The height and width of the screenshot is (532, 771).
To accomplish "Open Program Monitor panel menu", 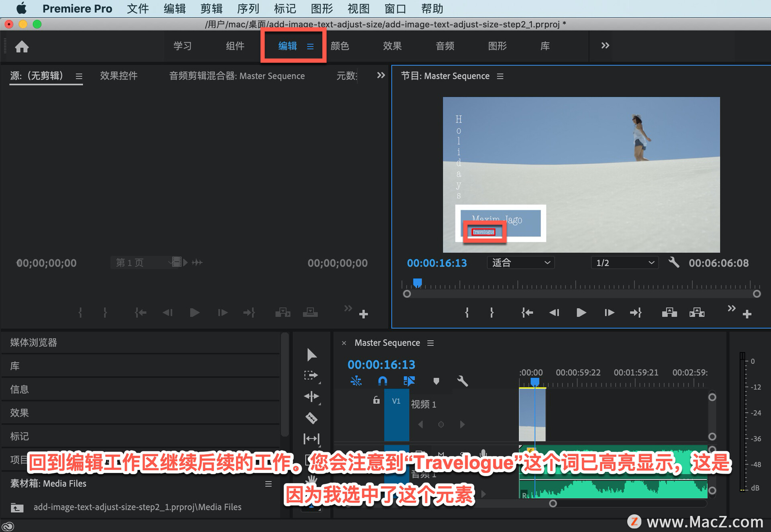I will tap(500, 76).
